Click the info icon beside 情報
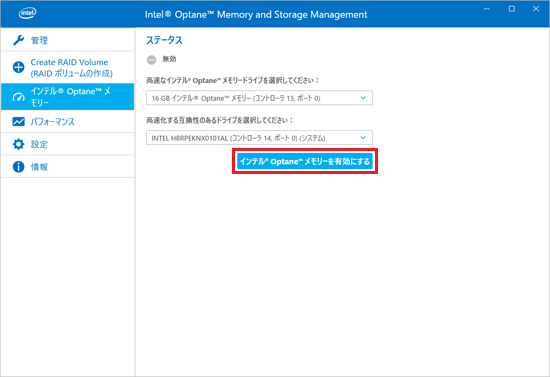 [x=19, y=167]
